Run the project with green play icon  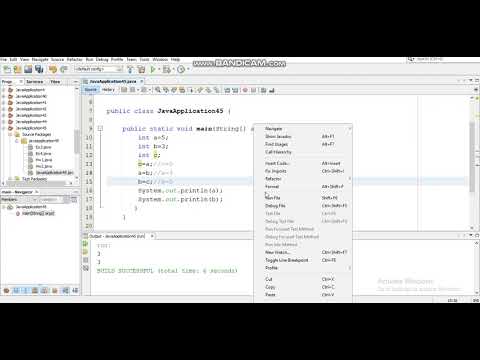click(153, 69)
